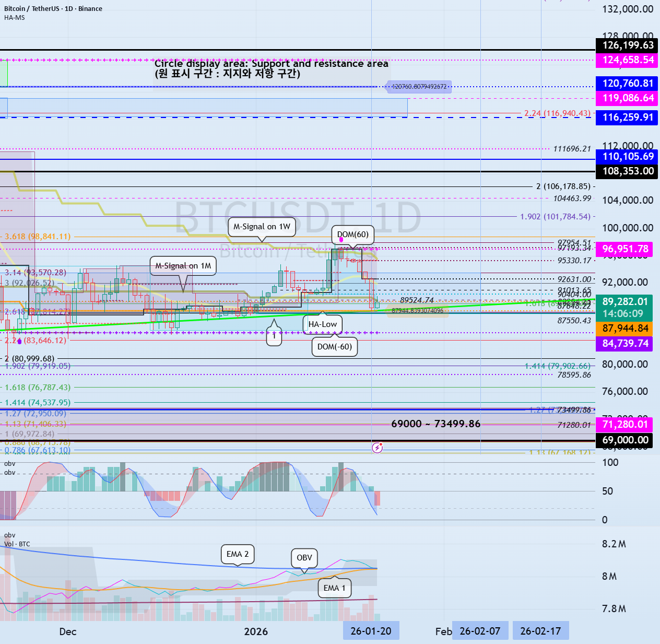Click the 95330.17 level label
The height and width of the screenshot is (644, 660).
[574, 261]
